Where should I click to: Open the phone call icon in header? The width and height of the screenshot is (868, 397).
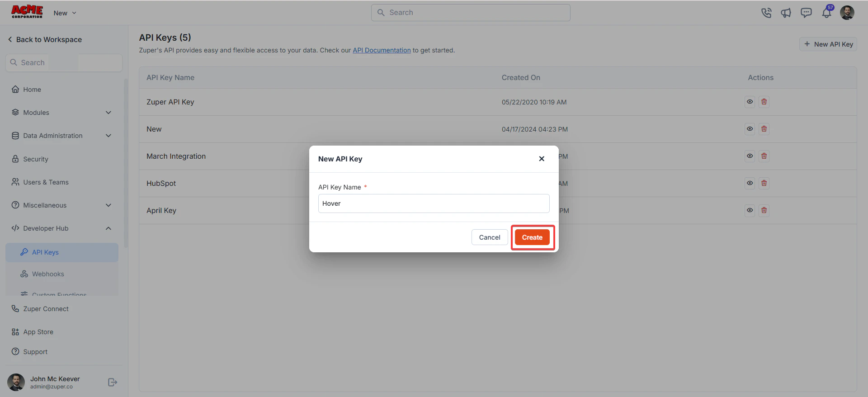(766, 13)
